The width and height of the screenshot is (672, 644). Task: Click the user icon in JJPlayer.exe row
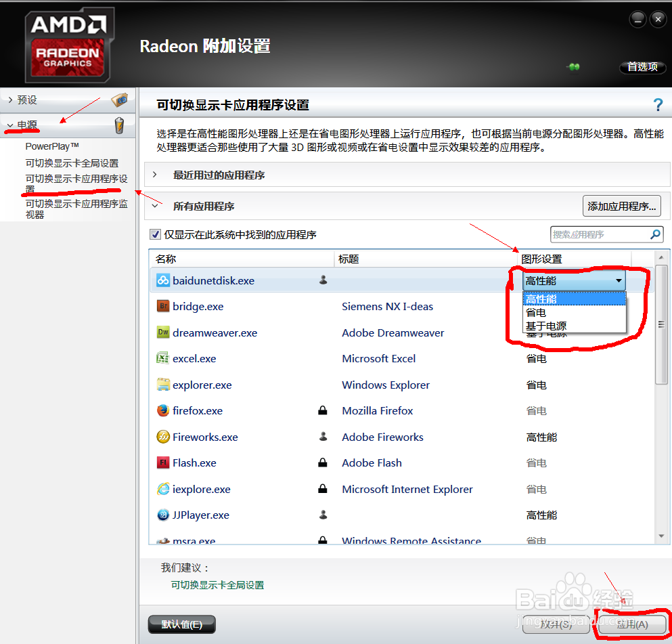click(x=323, y=515)
